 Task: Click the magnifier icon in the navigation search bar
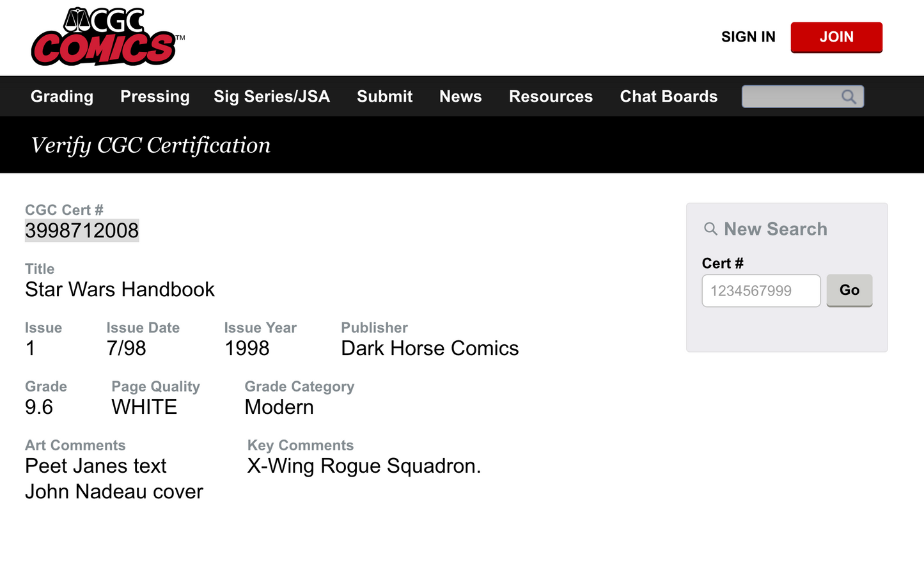click(849, 97)
